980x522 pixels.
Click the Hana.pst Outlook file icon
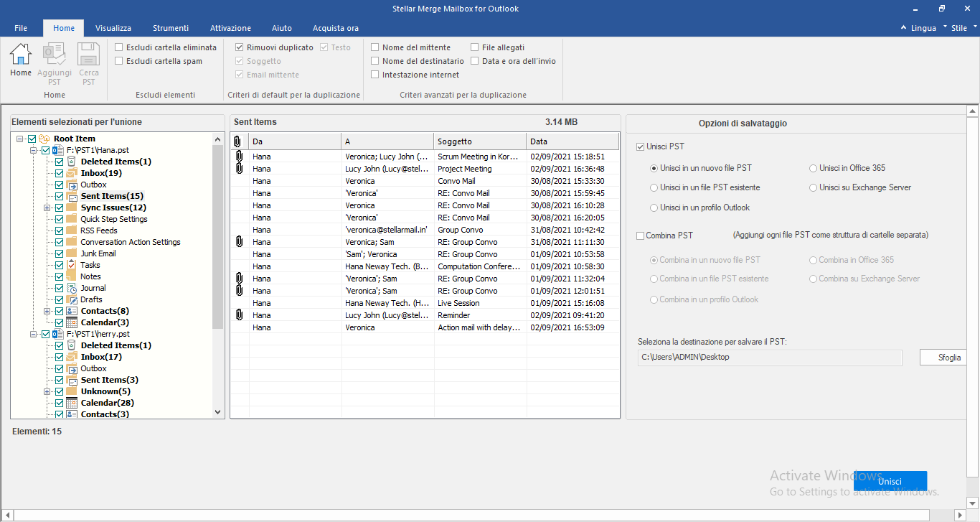[59, 150]
